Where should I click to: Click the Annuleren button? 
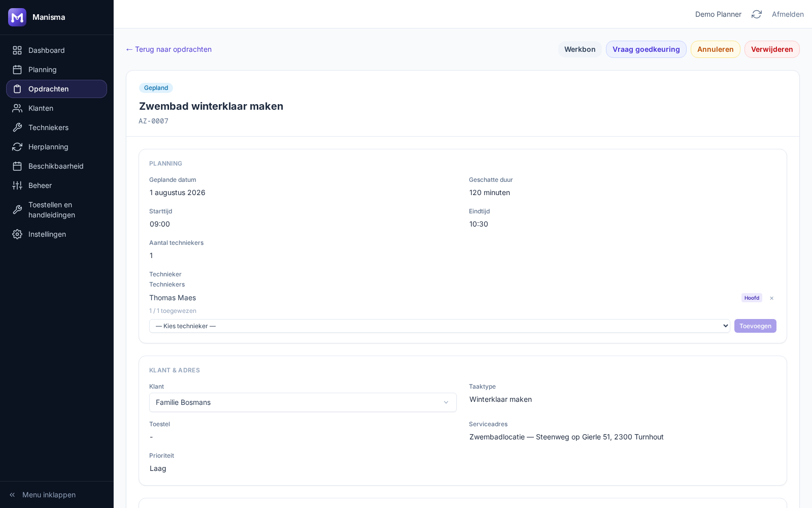(x=715, y=49)
